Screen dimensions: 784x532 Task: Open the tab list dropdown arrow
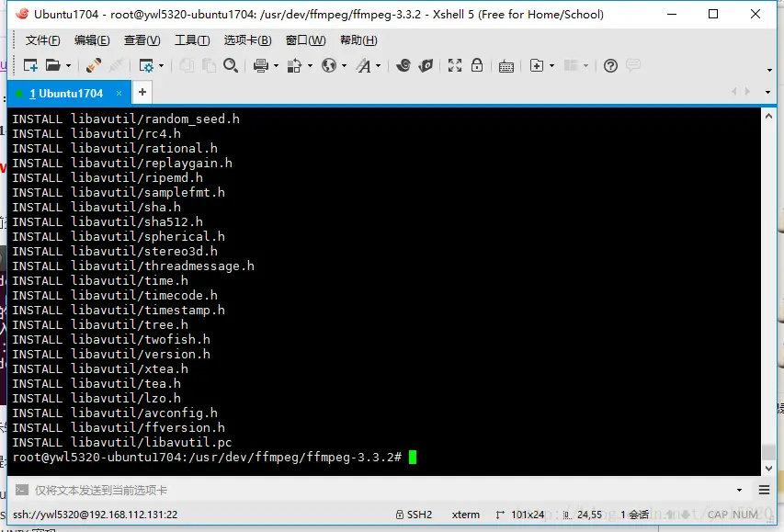tap(767, 92)
